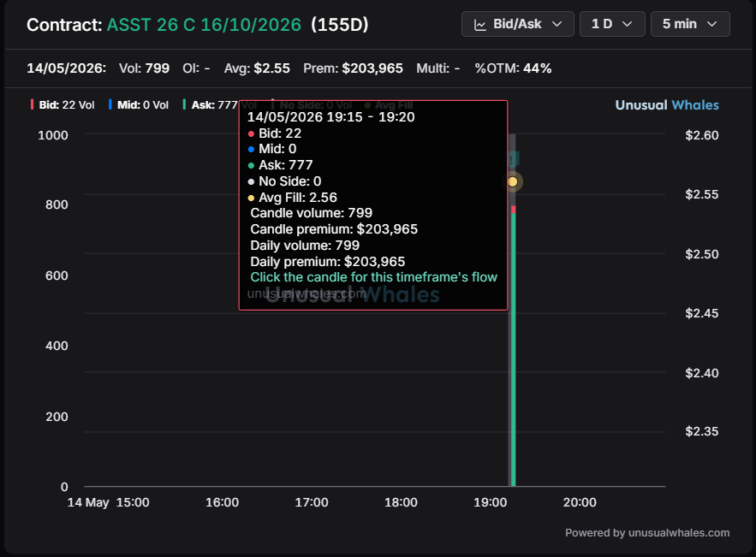
Task: Click the 17:00 time axis label
Action: click(312, 502)
